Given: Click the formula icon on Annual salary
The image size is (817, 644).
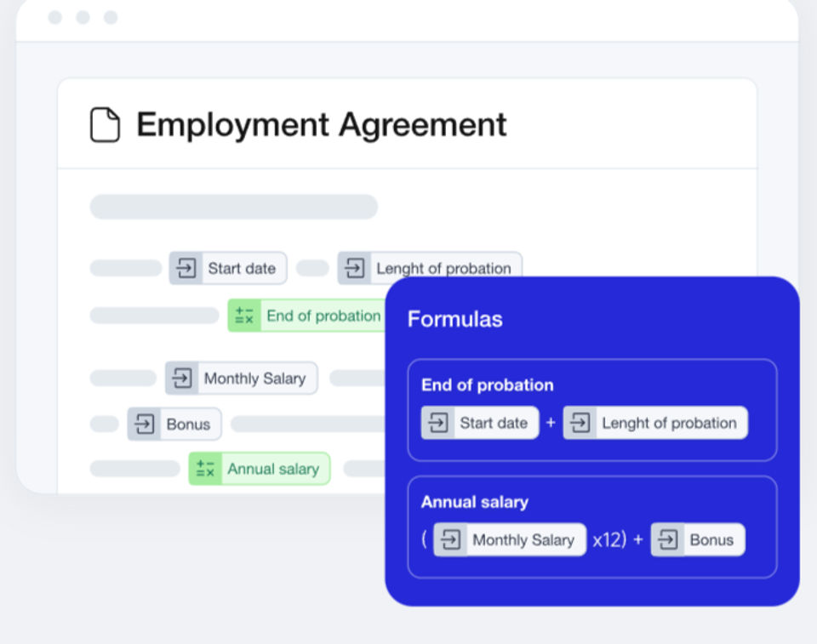Looking at the screenshot, I should [205, 469].
